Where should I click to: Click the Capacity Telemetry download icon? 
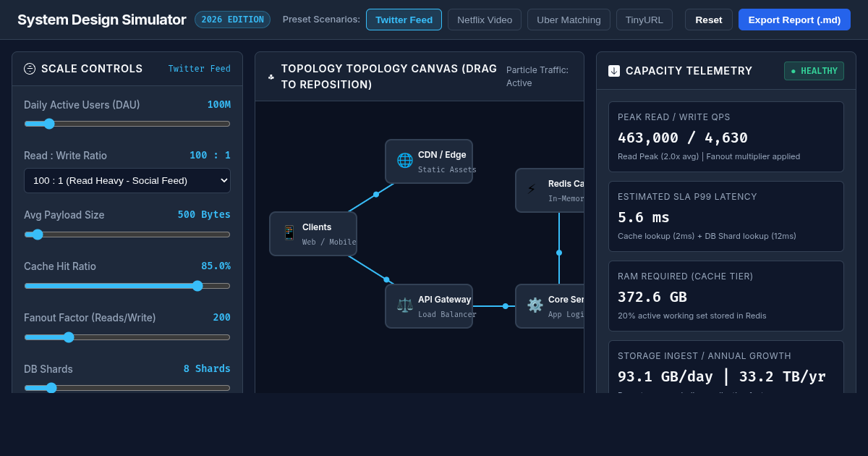coord(614,71)
